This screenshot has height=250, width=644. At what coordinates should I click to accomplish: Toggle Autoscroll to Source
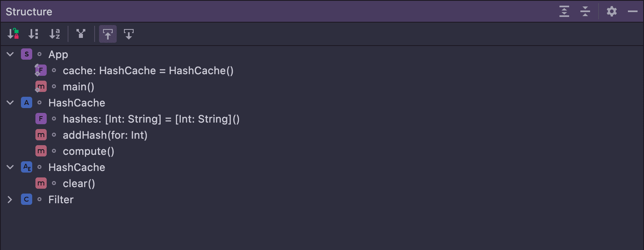coord(107,34)
